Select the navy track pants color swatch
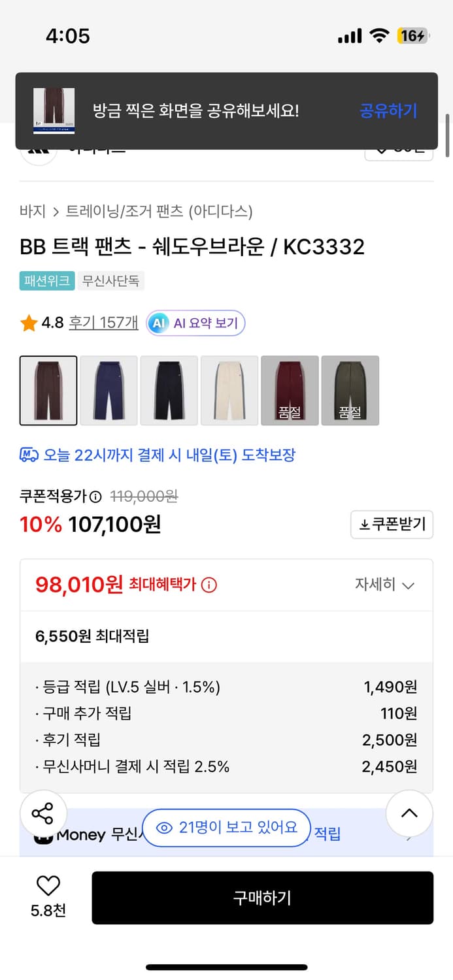 coord(109,390)
